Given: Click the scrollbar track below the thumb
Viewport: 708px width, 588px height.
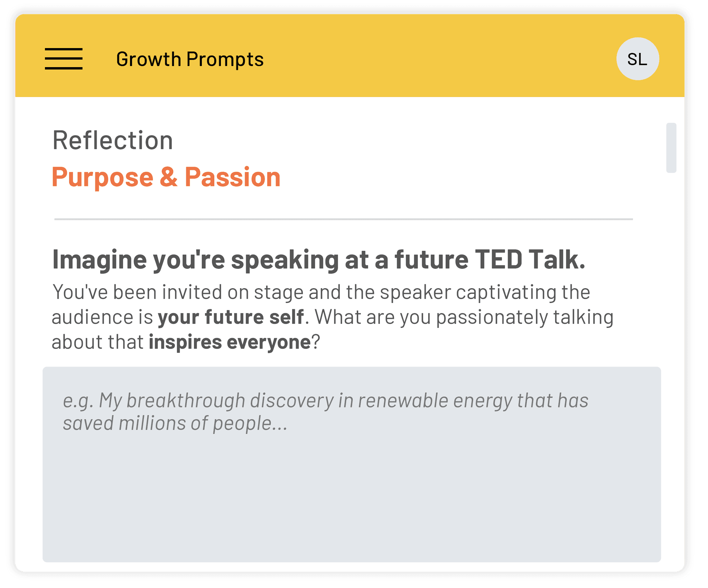Looking at the screenshot, I should click(x=671, y=311).
